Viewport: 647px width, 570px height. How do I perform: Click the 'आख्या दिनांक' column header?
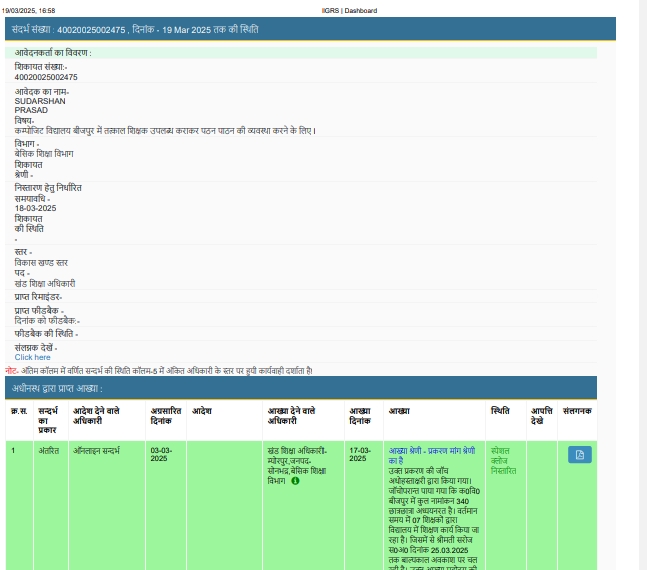coord(360,415)
